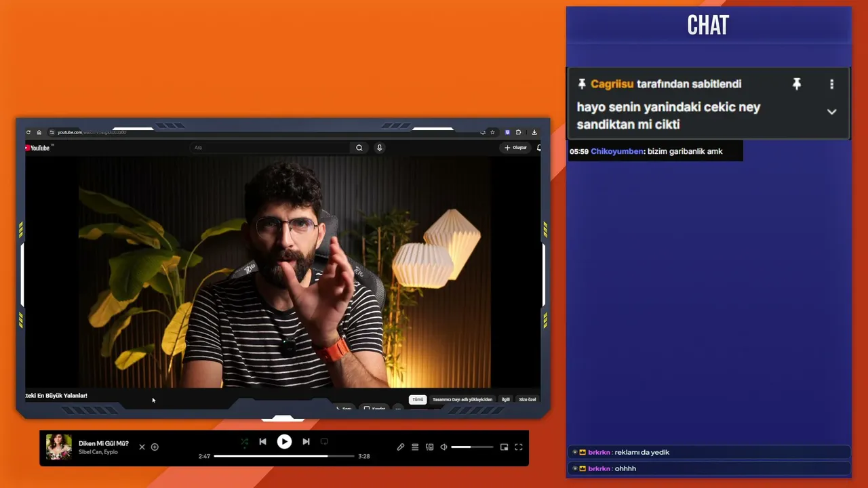Screen dimensions: 868x488
Task: Toggle repeat in the music player
Action: tap(324, 442)
